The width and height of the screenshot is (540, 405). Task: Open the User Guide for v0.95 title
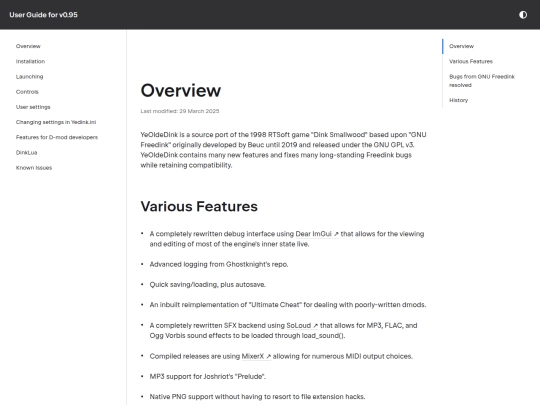(x=43, y=15)
